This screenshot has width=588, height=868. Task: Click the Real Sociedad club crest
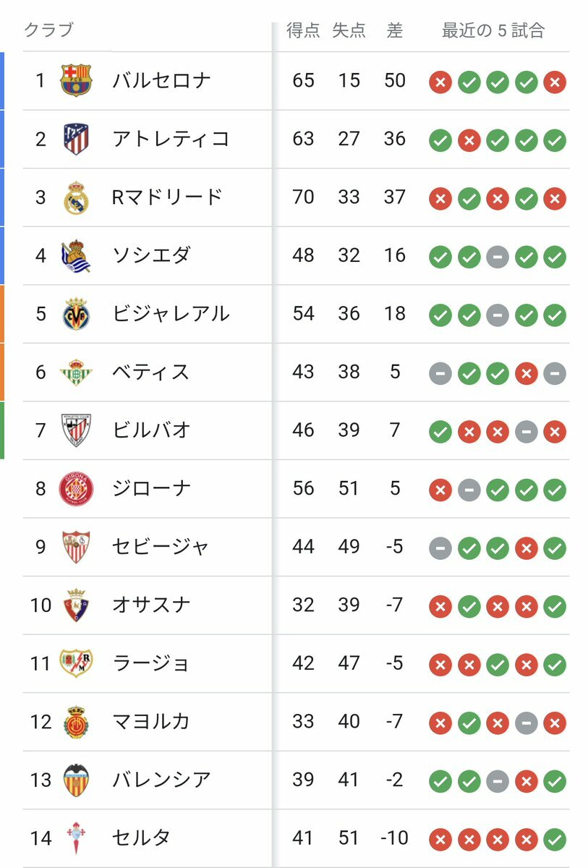76,256
